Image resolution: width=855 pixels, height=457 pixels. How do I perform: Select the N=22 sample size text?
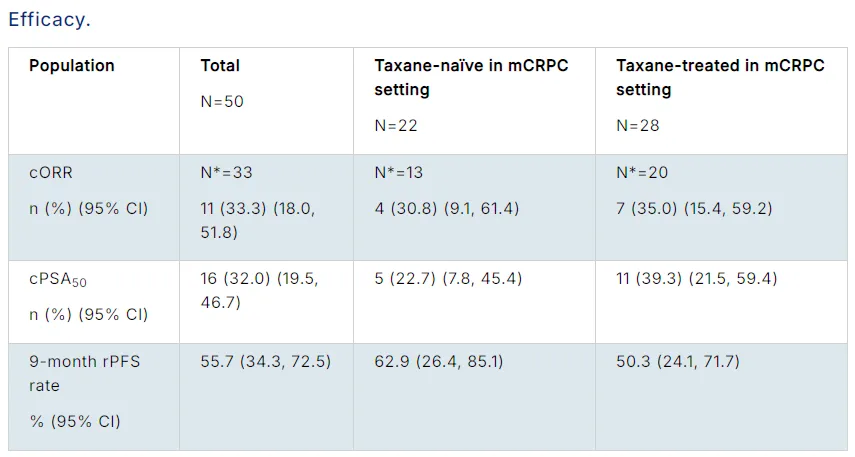396,126
